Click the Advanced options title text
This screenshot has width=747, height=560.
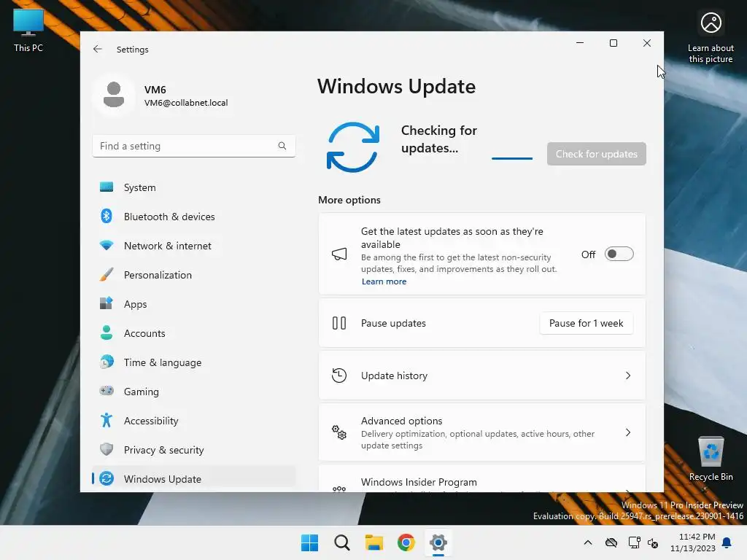pyautogui.click(x=402, y=421)
